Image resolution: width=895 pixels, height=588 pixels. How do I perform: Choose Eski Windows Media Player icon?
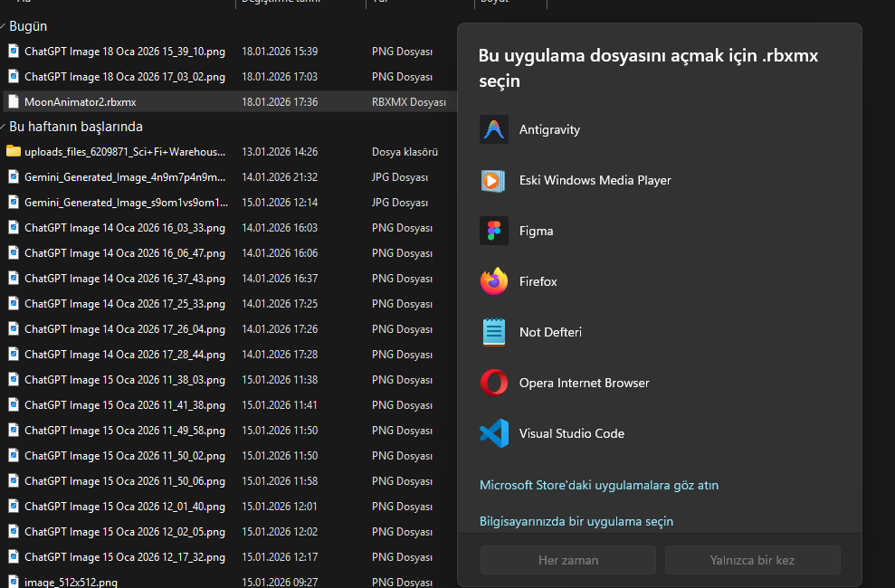pos(494,180)
